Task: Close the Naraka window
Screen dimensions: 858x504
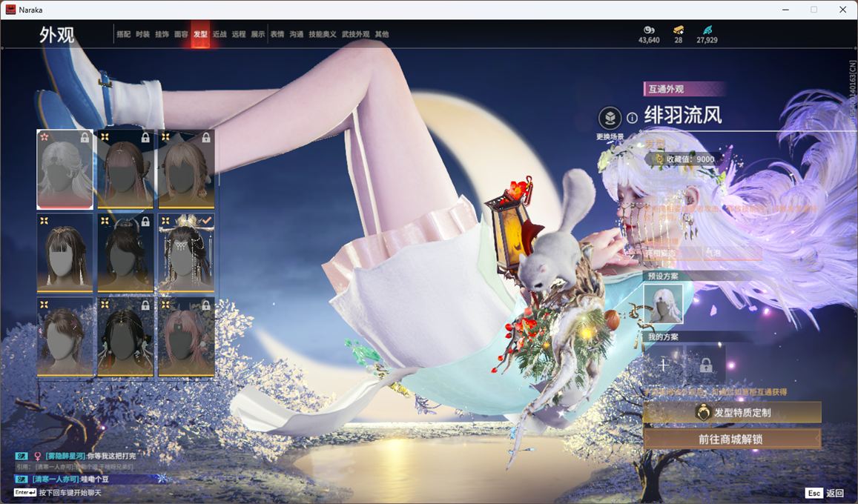Action: [x=842, y=10]
